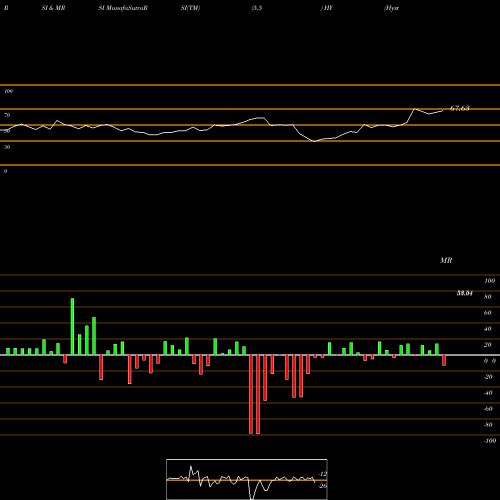This screenshot has width=500, height=500.
Task: Click the -26 label in mini chart
Action: tap(322, 486)
